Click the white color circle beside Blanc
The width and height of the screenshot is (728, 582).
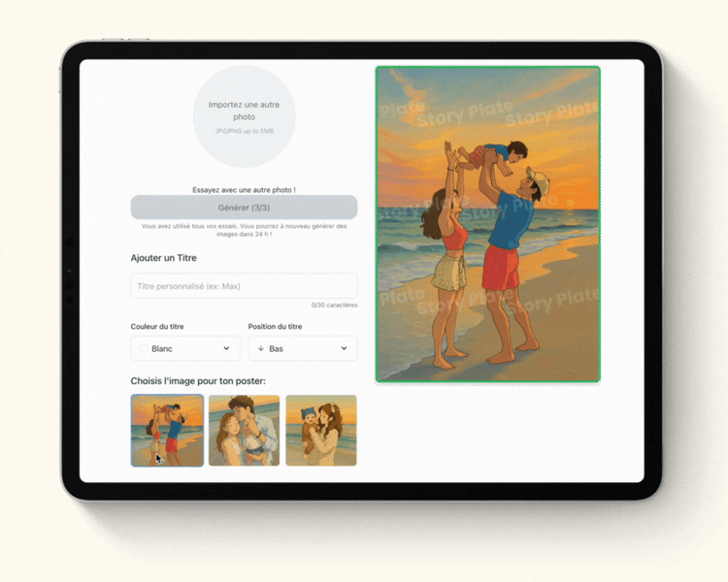[144, 348]
